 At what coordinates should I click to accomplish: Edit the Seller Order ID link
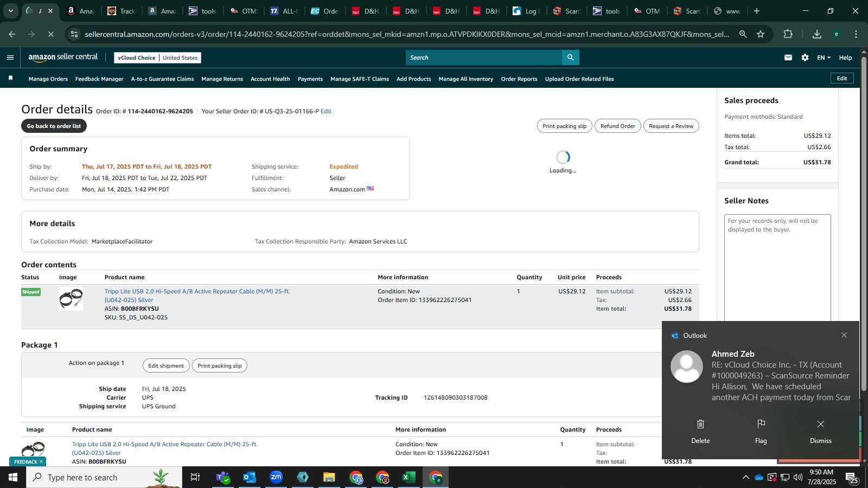(x=326, y=111)
